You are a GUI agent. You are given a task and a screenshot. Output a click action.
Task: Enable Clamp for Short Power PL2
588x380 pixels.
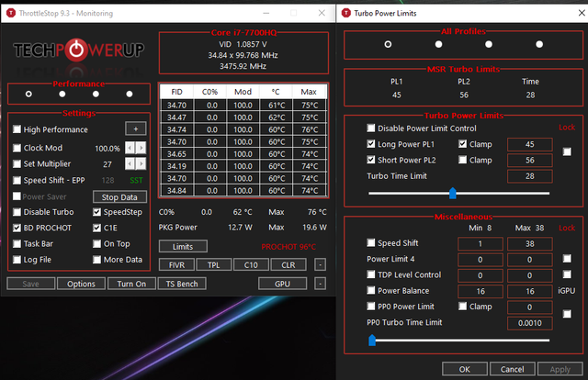point(463,160)
